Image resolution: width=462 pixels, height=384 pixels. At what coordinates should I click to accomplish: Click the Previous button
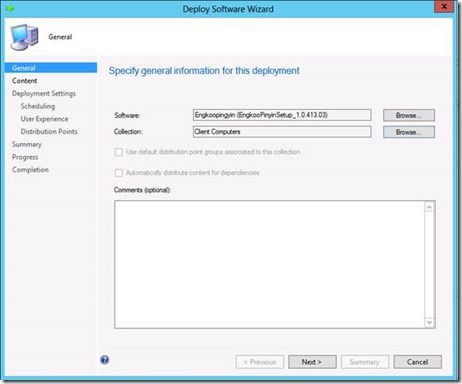[260, 362]
